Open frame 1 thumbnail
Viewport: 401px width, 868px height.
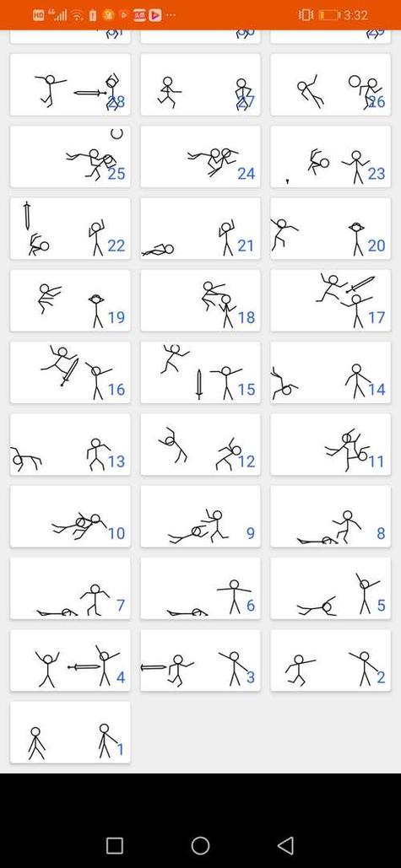point(70,732)
